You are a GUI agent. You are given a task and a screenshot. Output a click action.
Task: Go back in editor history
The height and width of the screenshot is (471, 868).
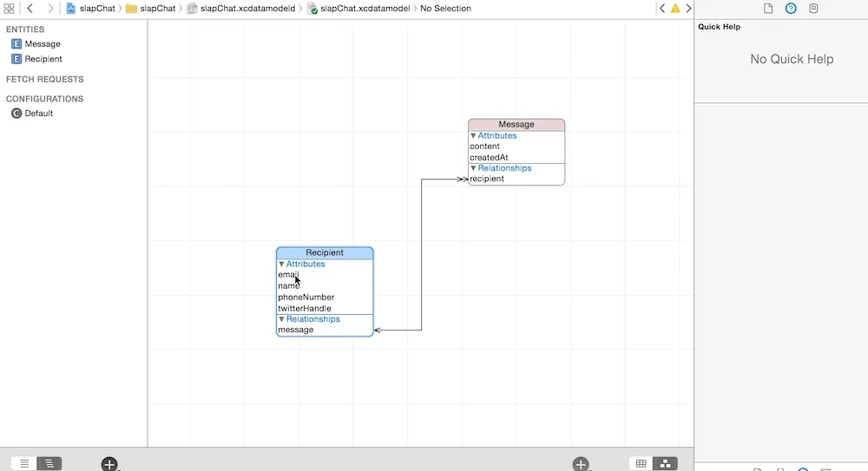click(30, 9)
